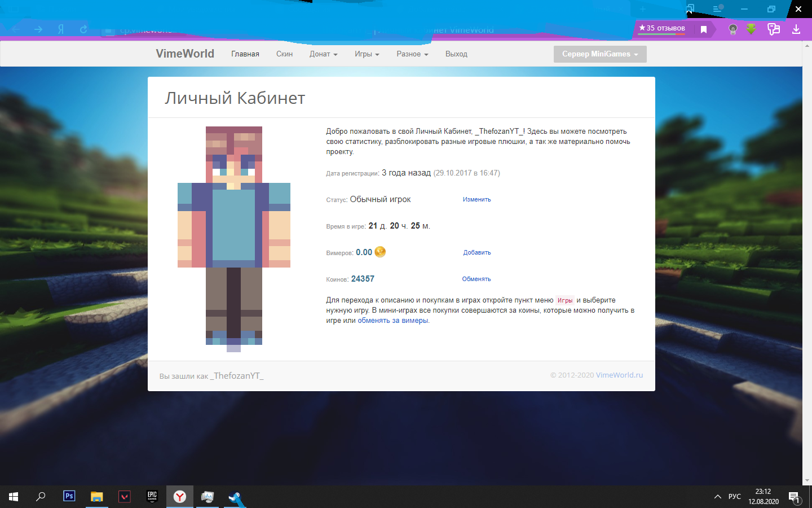Show hidden system tray icons
This screenshot has width=812, height=508.
[x=717, y=497]
